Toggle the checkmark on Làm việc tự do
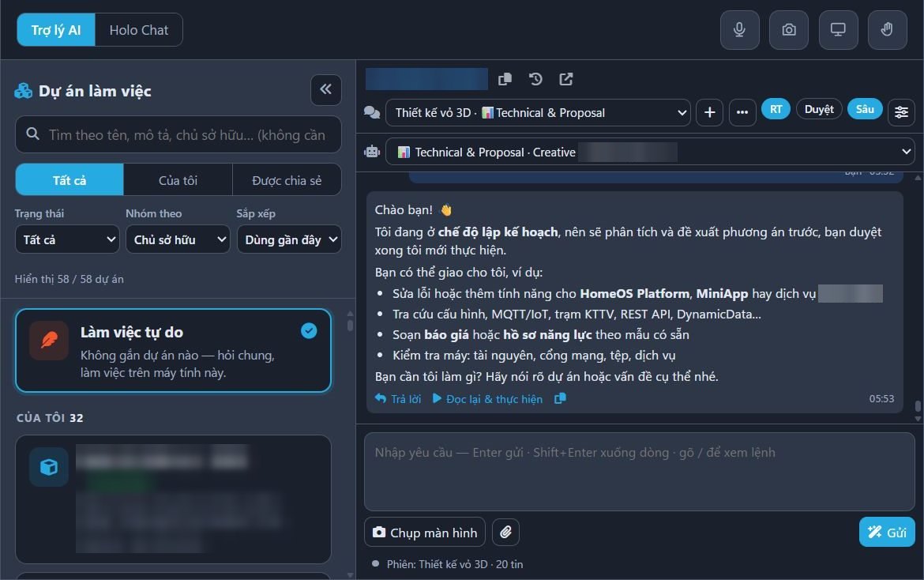This screenshot has height=580, width=924. click(309, 330)
